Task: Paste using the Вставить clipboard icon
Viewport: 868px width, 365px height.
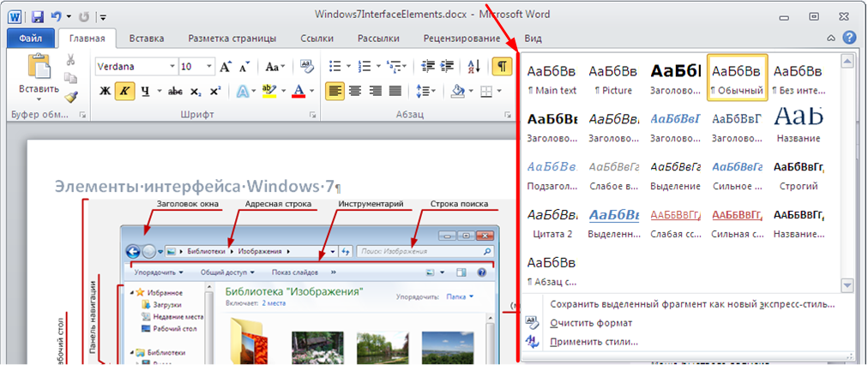Action: click(39, 66)
